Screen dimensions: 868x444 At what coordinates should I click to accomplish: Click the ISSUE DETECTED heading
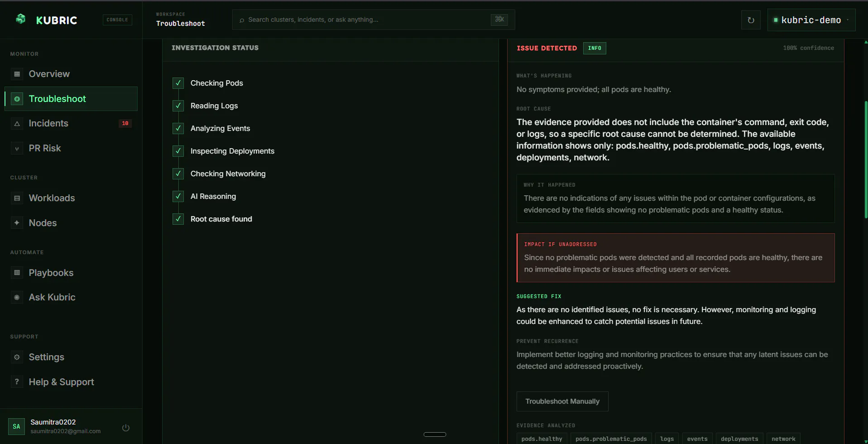(x=547, y=48)
